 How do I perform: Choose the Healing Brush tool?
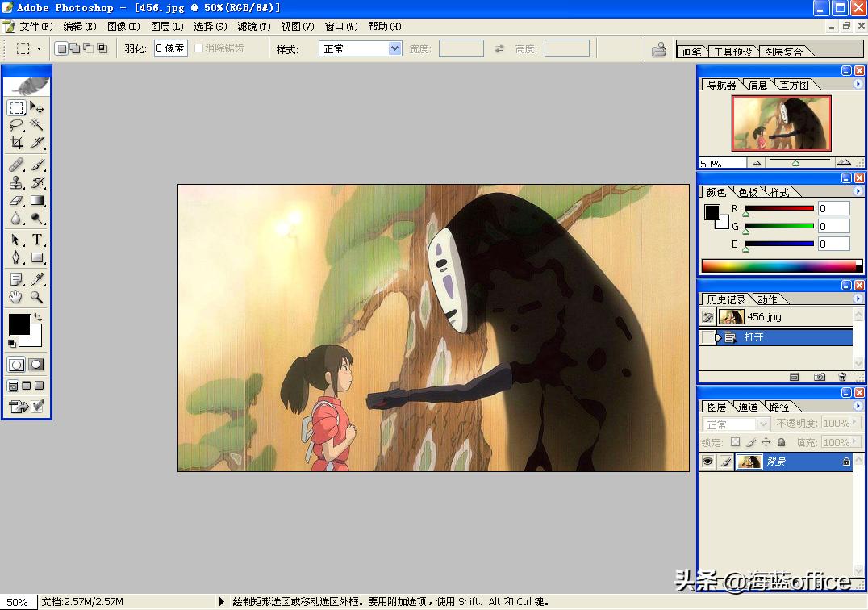coord(15,165)
